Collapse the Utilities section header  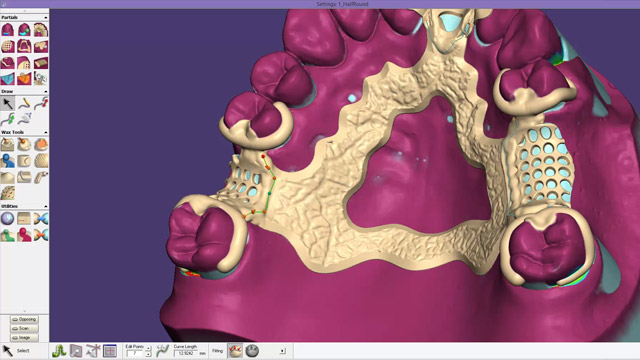click(x=46, y=206)
